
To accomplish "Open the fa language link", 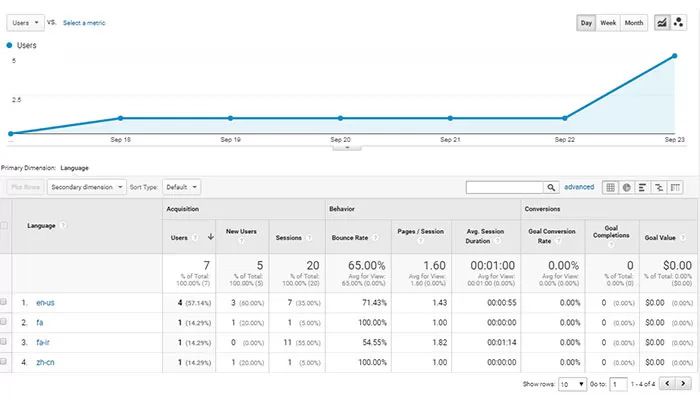I will click(x=40, y=322).
